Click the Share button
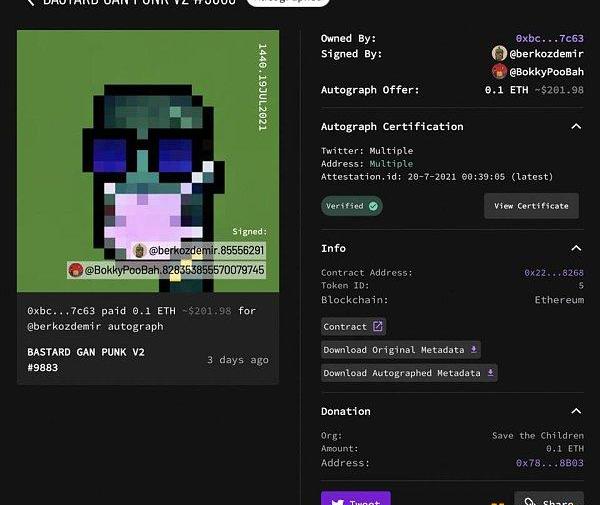The width and height of the screenshot is (600, 505). click(549, 500)
